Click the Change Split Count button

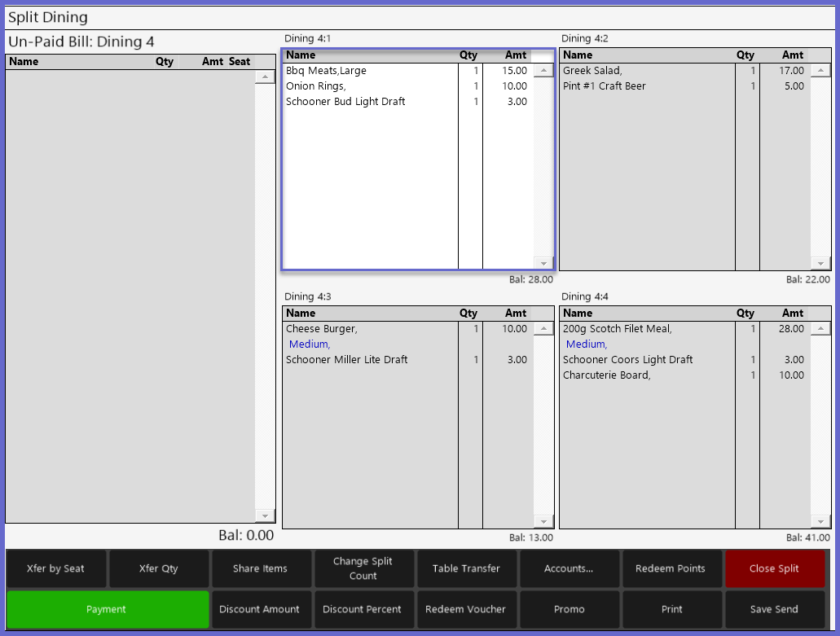point(363,568)
